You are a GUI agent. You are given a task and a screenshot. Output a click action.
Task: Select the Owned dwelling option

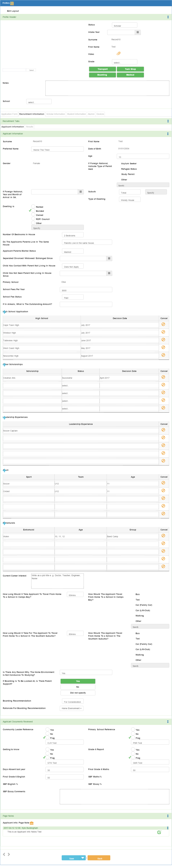[x=33, y=214]
